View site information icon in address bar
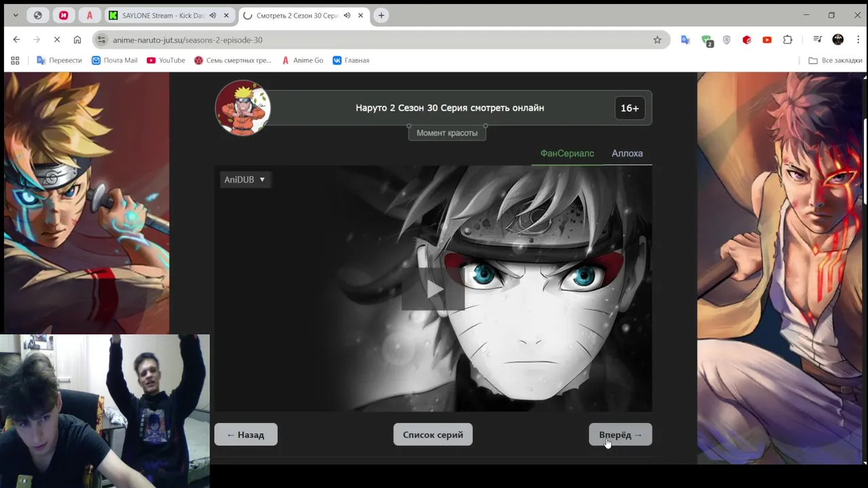 pos(101,40)
